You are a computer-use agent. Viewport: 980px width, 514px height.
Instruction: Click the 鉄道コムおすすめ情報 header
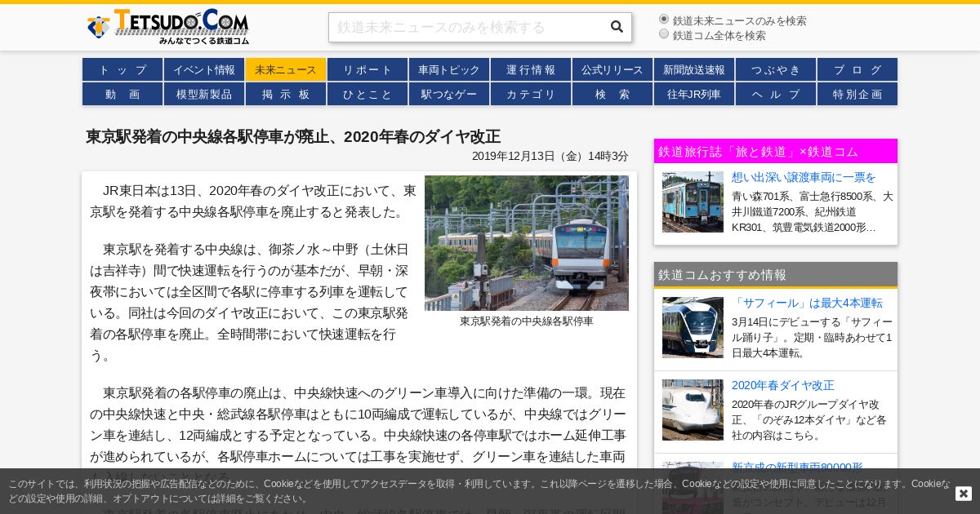tap(776, 274)
